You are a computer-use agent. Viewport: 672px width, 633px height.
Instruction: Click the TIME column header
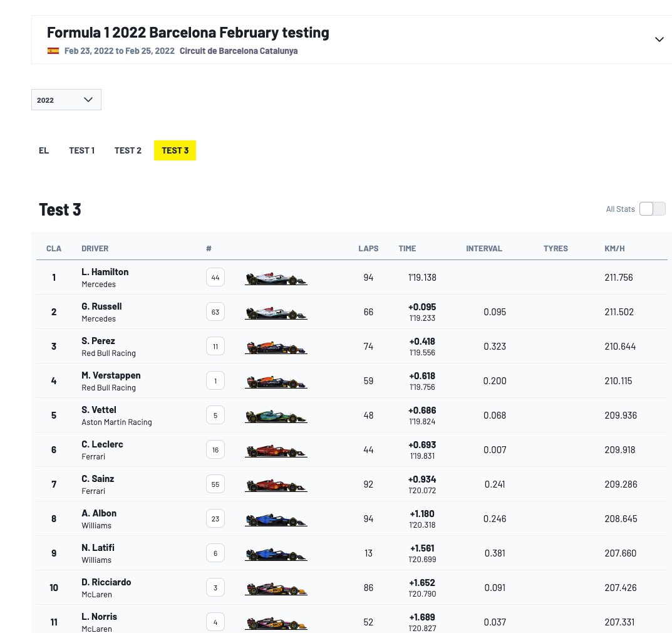tap(407, 249)
